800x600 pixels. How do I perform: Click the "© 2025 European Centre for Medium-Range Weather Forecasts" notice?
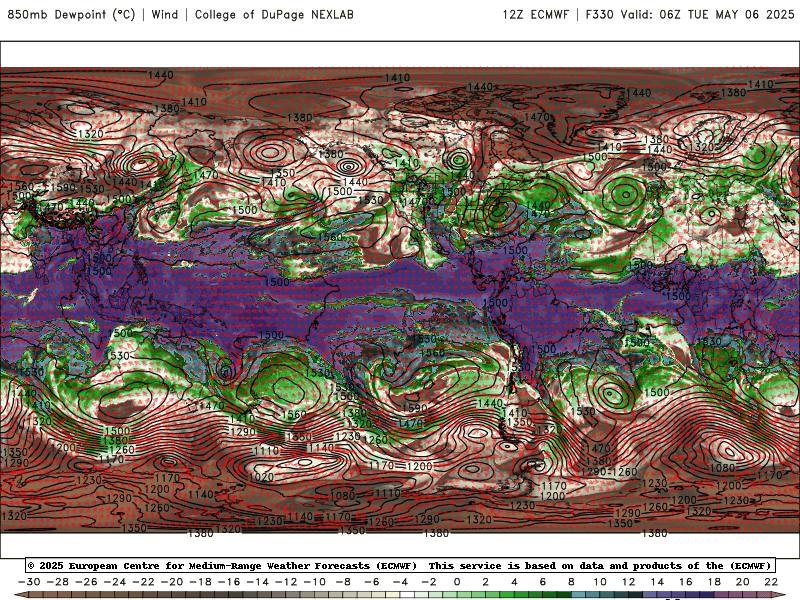[222, 566]
